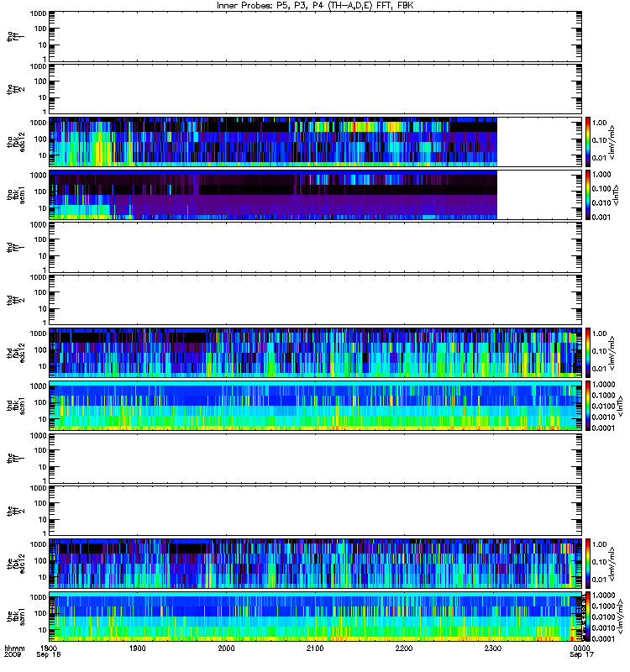The width and height of the screenshot is (630, 672).
Task: Click the tha fbk edc12 color bar
Action: click(x=588, y=142)
